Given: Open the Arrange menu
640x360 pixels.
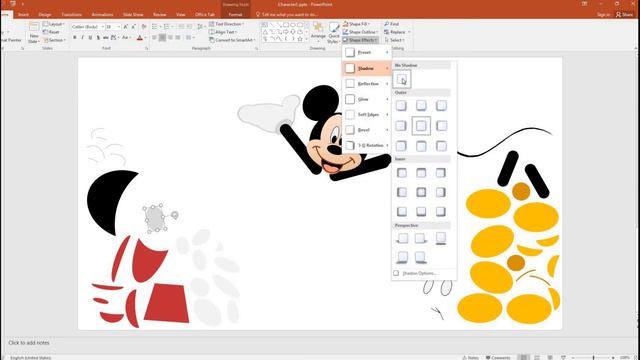Looking at the screenshot, I should (x=318, y=32).
